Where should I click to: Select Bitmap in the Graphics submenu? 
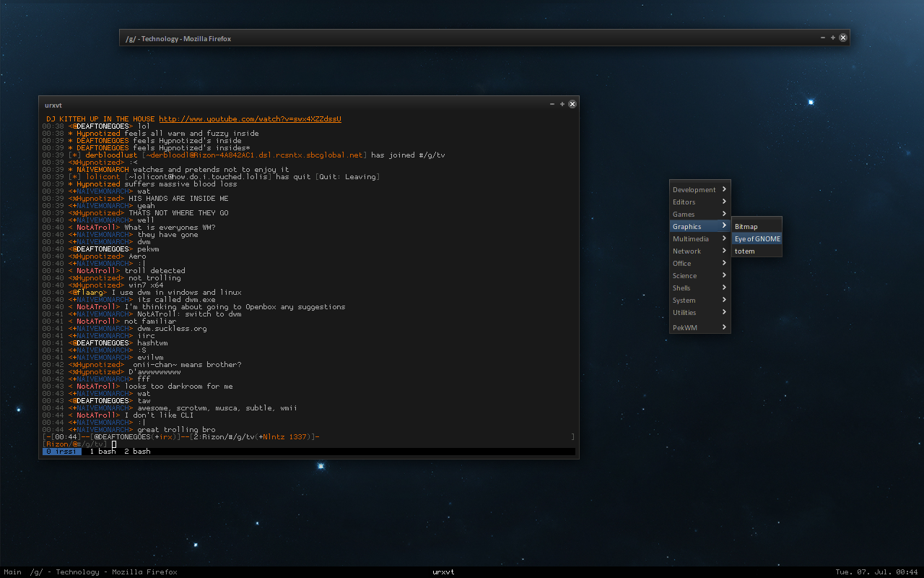[746, 227]
